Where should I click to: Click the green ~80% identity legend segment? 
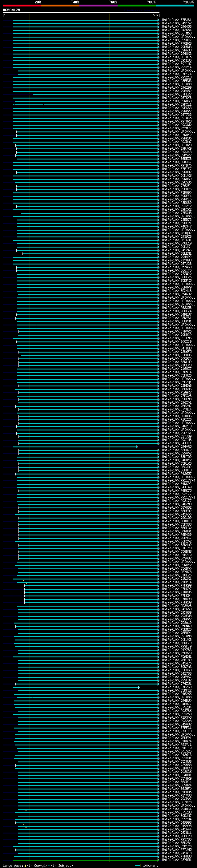[137, 6]
